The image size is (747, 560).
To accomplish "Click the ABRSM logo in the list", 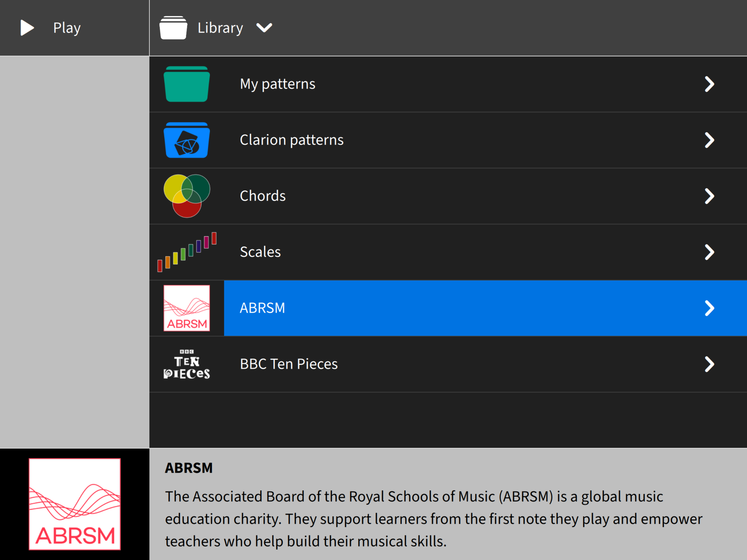I will tap(187, 308).
